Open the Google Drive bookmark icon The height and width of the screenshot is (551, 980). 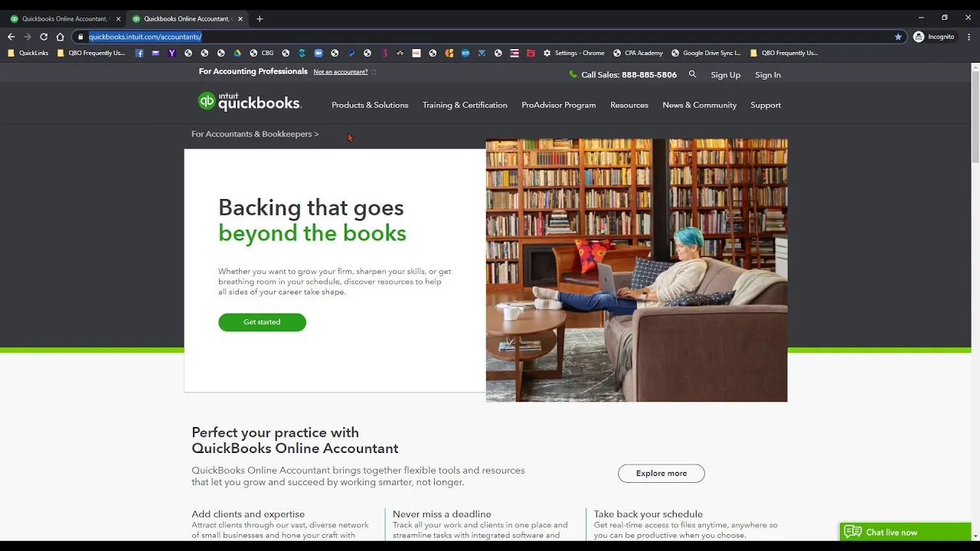tap(237, 53)
